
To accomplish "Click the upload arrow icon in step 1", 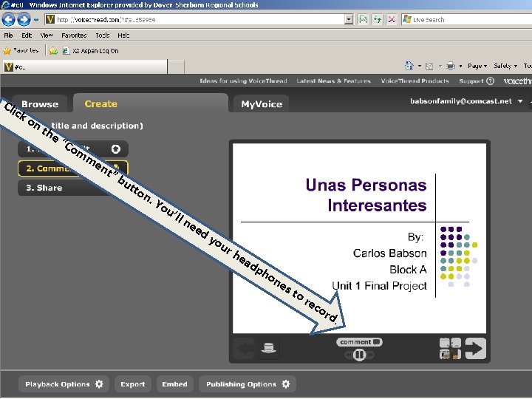I will tap(116, 149).
